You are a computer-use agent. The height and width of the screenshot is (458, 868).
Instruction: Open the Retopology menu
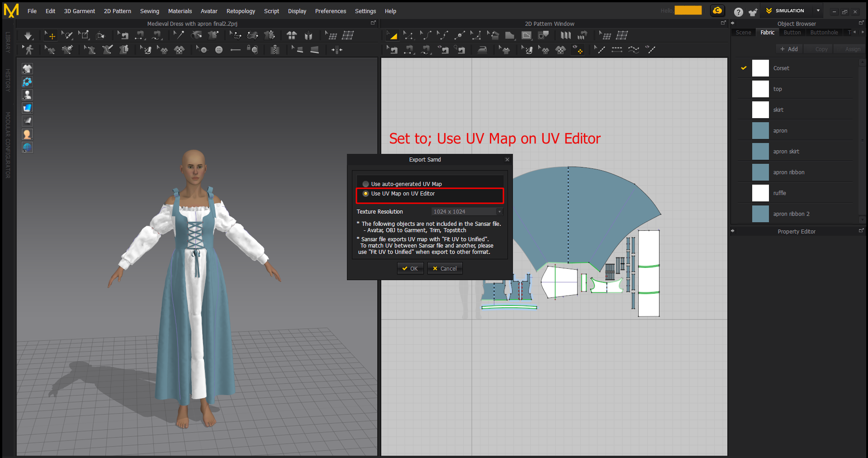[x=240, y=11]
